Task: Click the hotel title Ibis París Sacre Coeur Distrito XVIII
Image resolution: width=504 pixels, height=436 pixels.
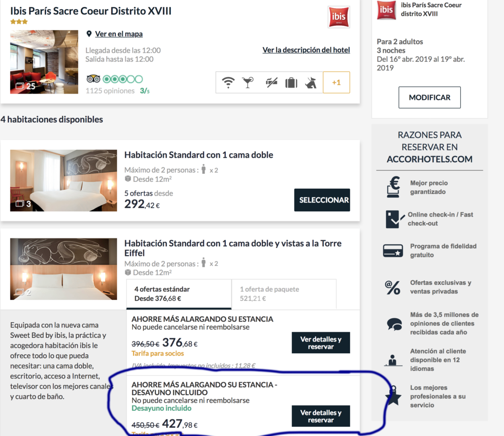Action: click(x=91, y=11)
